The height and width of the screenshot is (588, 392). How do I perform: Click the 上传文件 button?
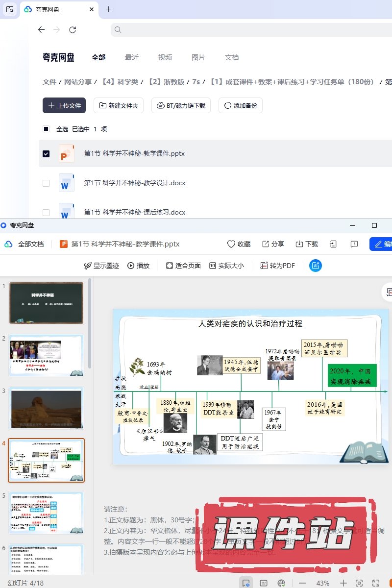coord(64,105)
